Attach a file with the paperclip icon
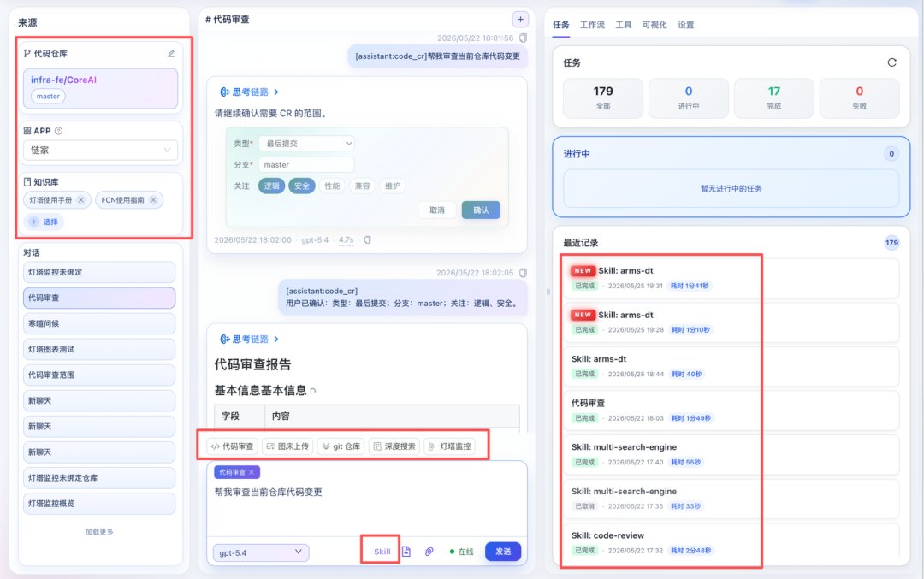The height and width of the screenshot is (579, 924). pyautogui.click(x=429, y=552)
